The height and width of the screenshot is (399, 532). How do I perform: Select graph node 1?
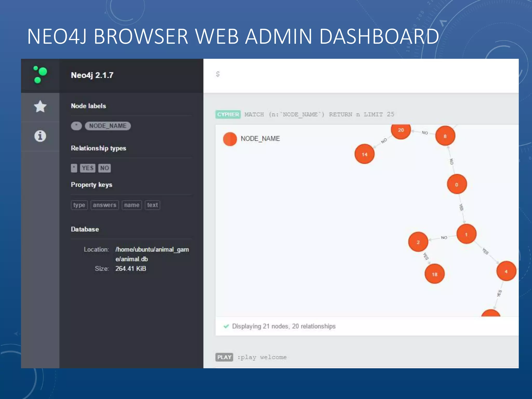tap(467, 234)
